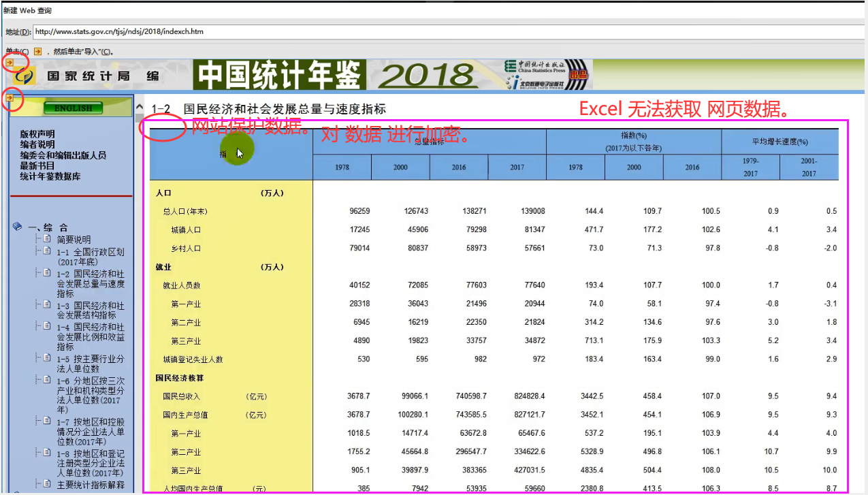Click the page icon beside 1-8 按地区和登记注册类型
Screen dimensions: 868x495
coord(47,453)
